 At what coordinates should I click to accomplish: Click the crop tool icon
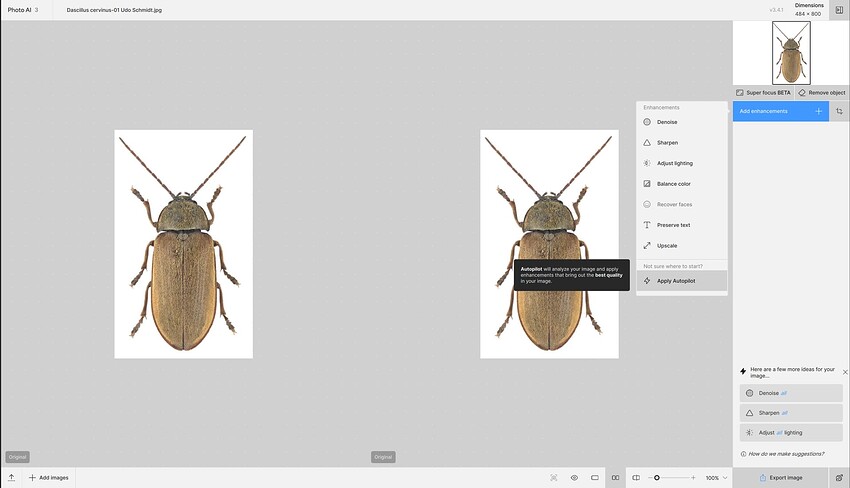839,111
